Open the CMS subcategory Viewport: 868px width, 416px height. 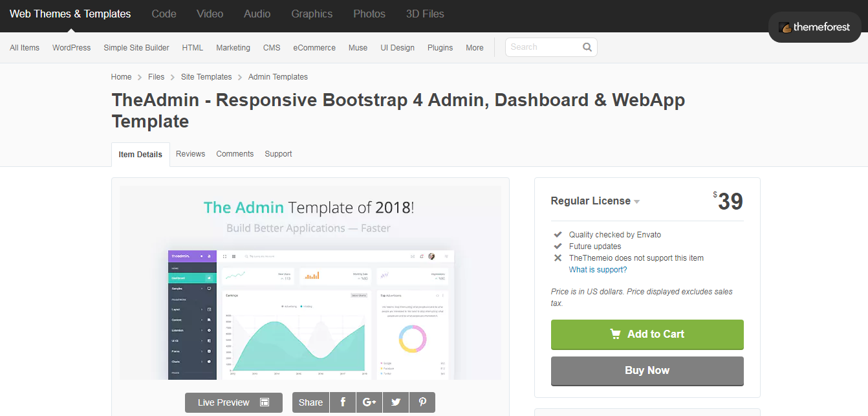pos(272,48)
